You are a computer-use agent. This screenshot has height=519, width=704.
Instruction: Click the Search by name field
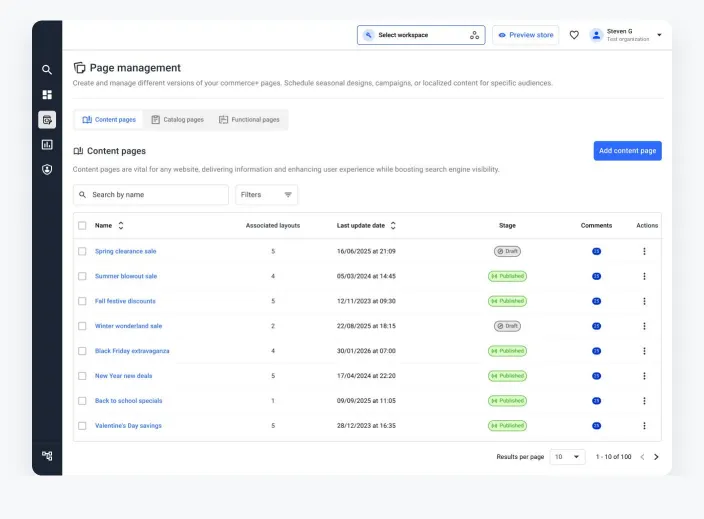click(x=151, y=195)
